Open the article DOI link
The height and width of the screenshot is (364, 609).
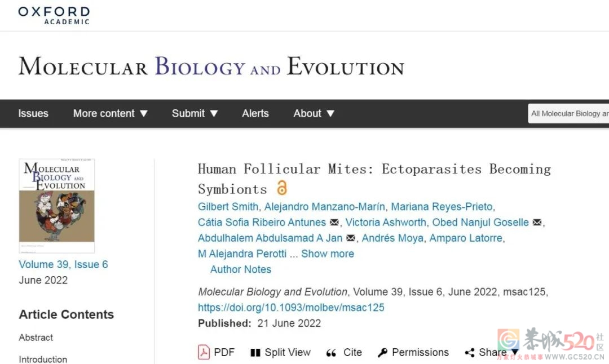tap(291, 307)
